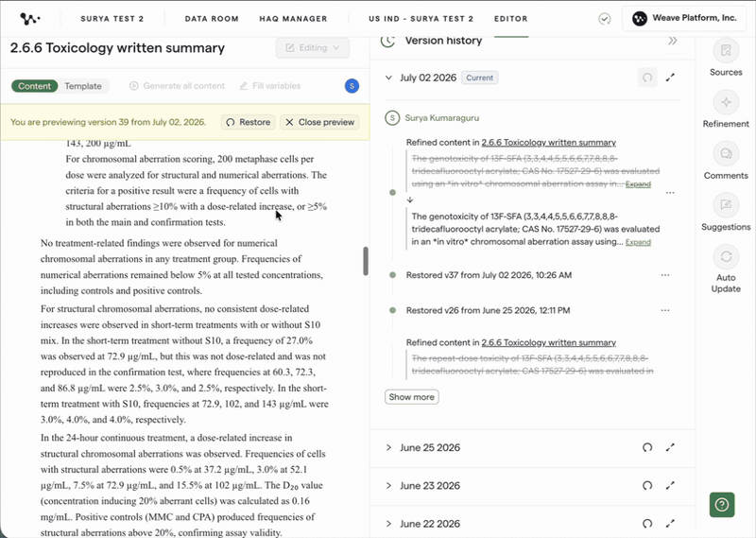
Task: Select the Content toggle pill
Action: pyautogui.click(x=34, y=86)
